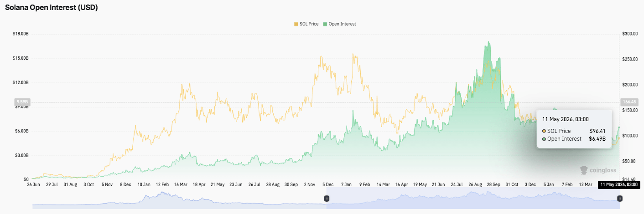Image resolution: width=644 pixels, height=214 pixels.
Task: Click the 24 Jul date label
Action: click(457, 184)
